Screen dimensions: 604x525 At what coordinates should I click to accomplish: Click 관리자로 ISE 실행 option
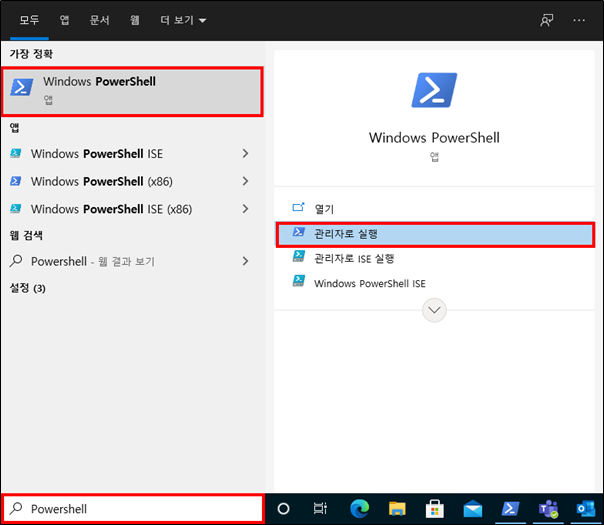pos(435,258)
